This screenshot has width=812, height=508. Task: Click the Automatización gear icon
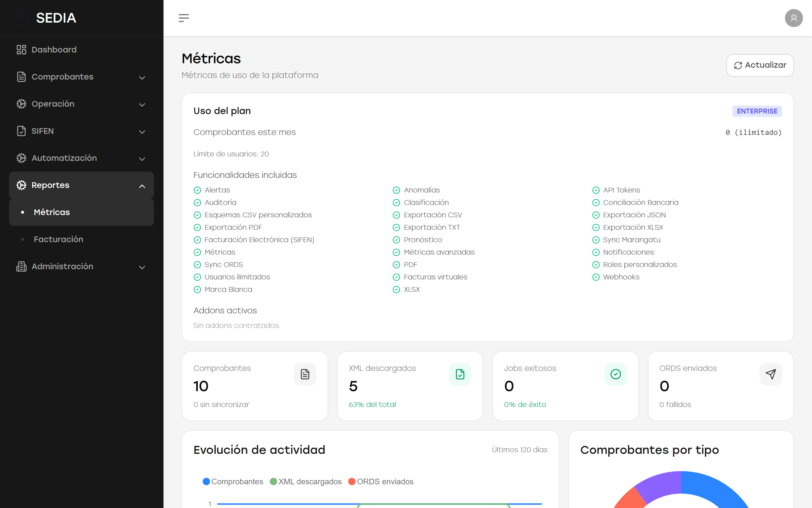click(21, 158)
